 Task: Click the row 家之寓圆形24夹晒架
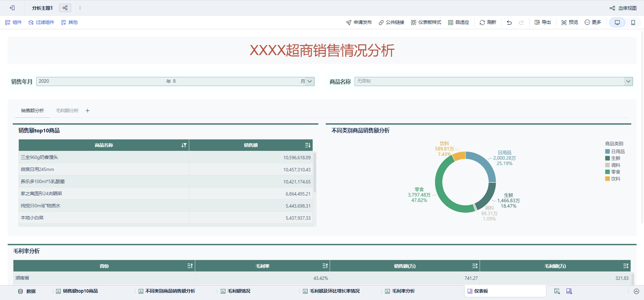pos(165,194)
